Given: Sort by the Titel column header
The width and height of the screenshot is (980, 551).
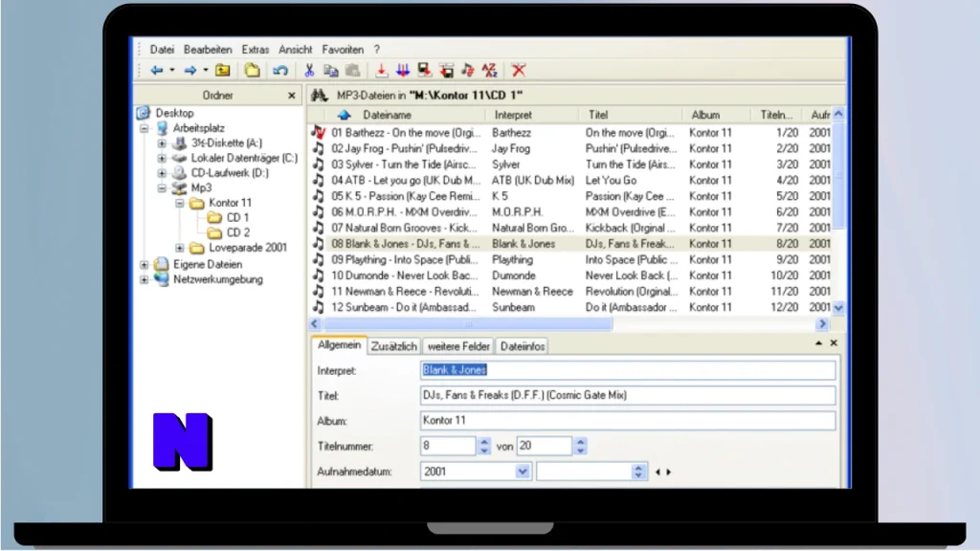Looking at the screenshot, I should [x=633, y=115].
